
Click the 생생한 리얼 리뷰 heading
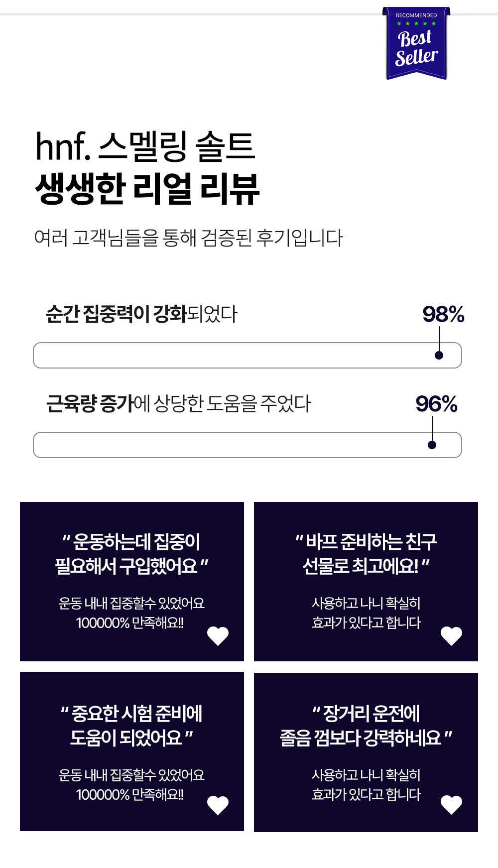(147, 189)
